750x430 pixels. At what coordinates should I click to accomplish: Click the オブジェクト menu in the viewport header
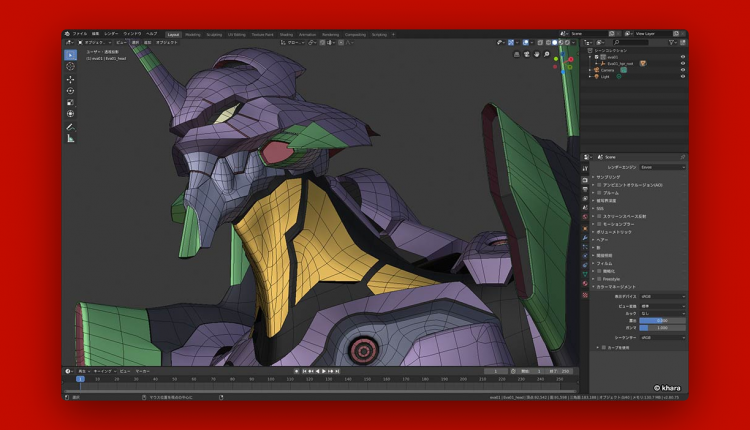coord(166,43)
